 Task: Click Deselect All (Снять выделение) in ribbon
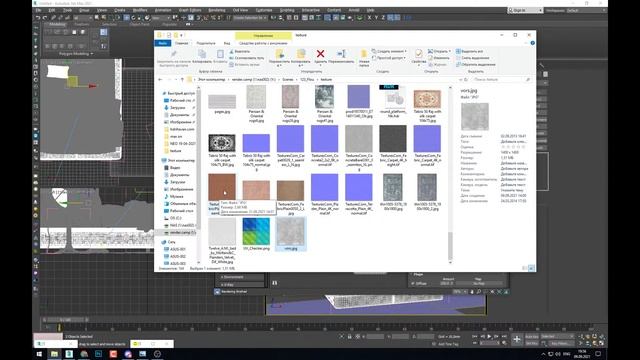click(472, 58)
